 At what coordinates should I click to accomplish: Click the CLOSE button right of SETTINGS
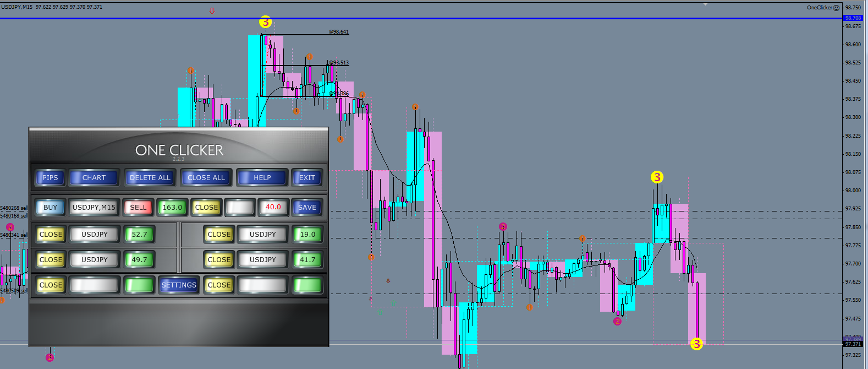(x=219, y=285)
